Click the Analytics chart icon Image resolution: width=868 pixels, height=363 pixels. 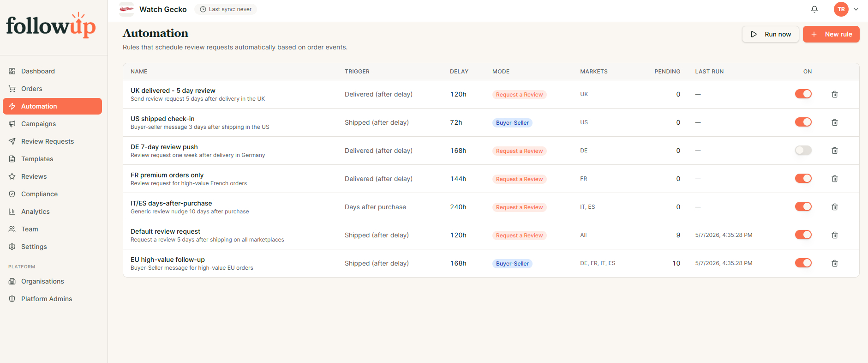click(12, 212)
